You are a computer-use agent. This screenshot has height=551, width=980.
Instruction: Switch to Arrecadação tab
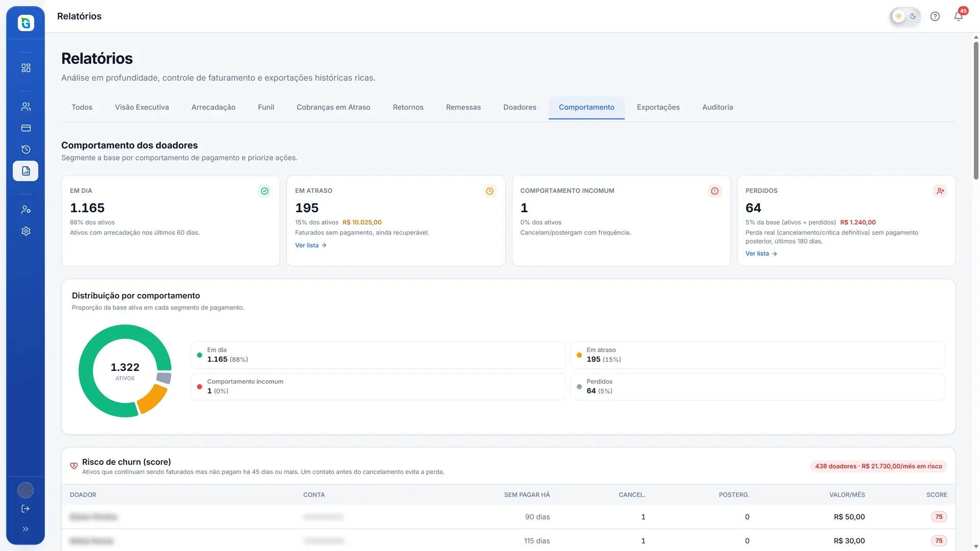213,107
